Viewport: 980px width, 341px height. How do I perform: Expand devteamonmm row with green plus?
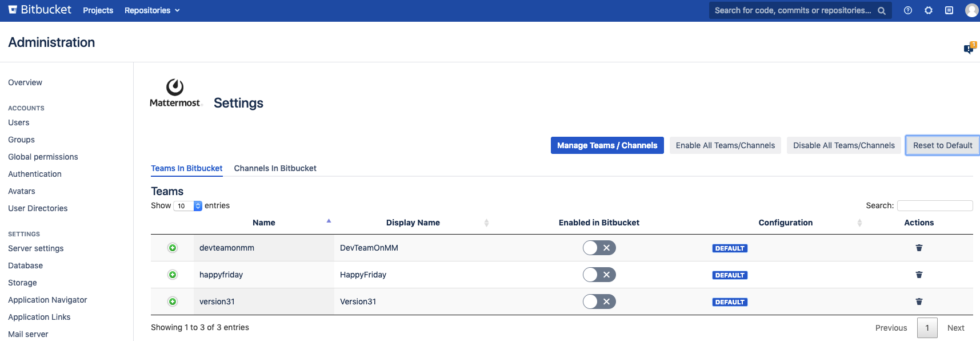(173, 248)
